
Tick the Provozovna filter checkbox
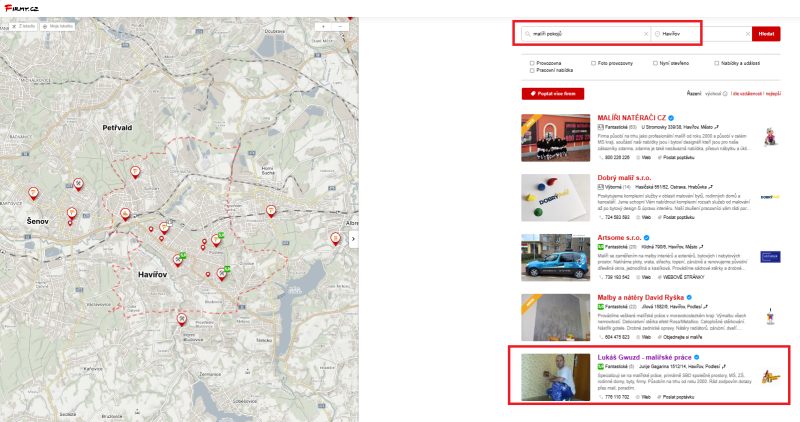tap(532, 63)
